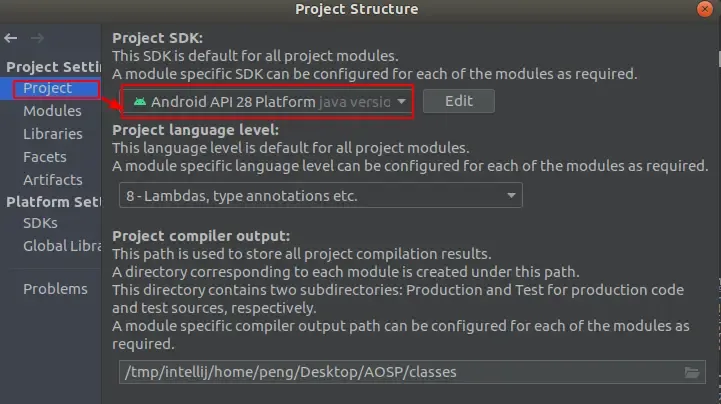Click the Edit button beside the SDK

pyautogui.click(x=458, y=102)
